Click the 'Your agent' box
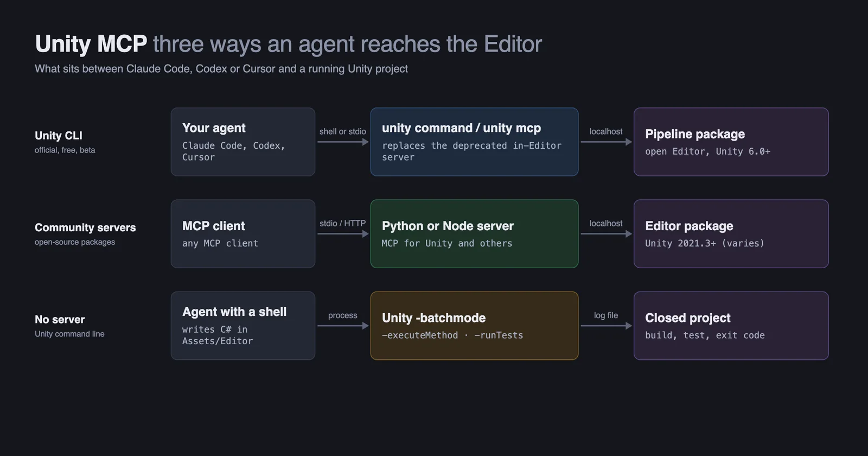 click(x=243, y=142)
